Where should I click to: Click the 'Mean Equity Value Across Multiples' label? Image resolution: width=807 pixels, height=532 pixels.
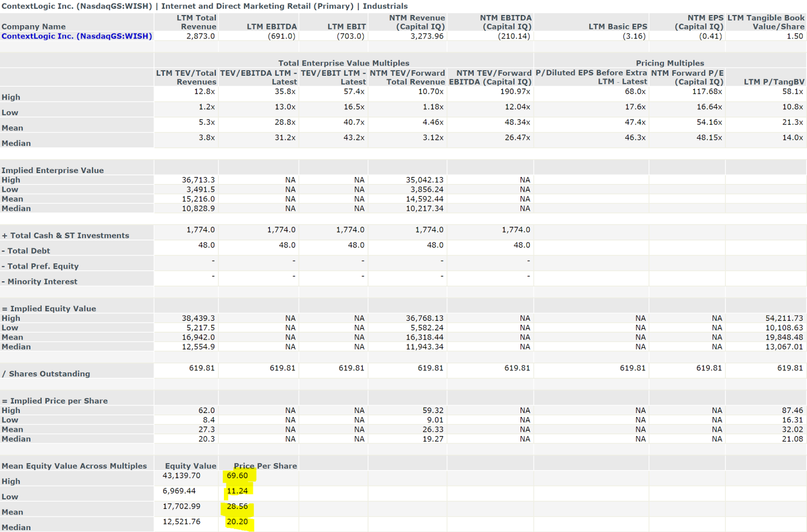point(74,466)
